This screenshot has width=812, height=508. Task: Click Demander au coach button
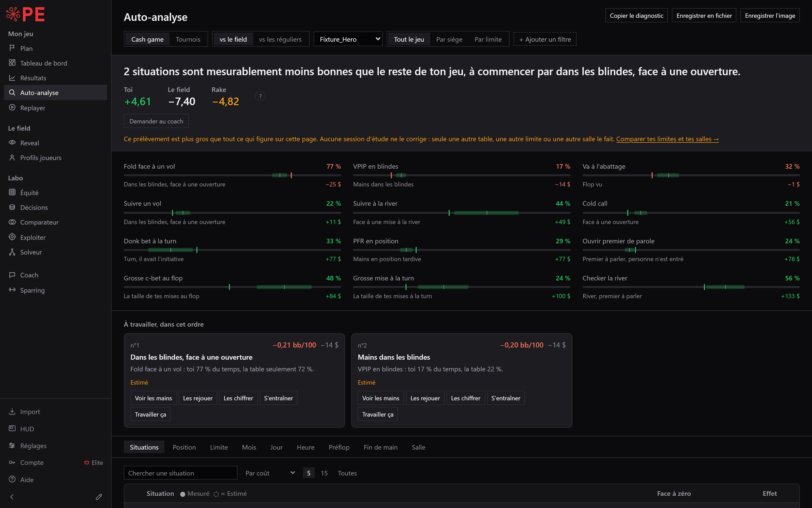[156, 121]
